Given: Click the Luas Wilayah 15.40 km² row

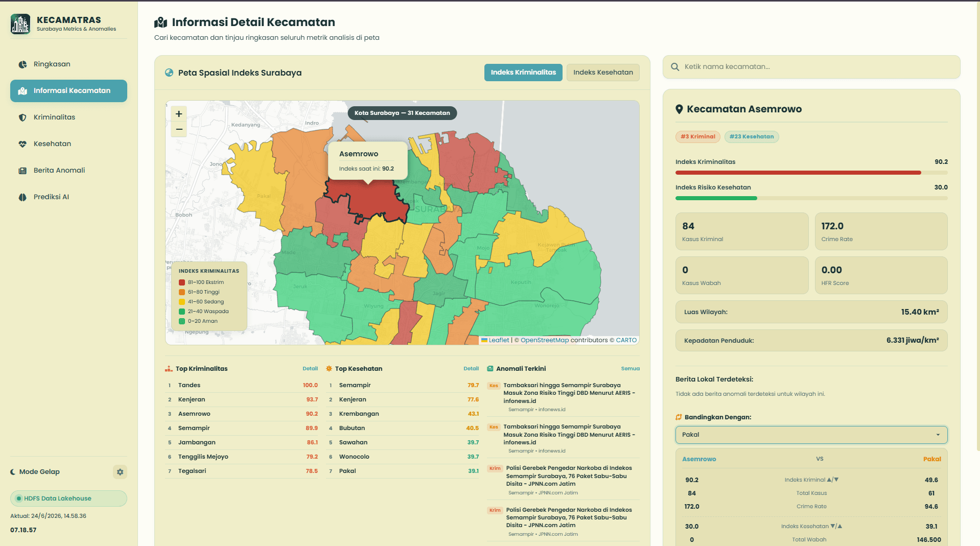Looking at the screenshot, I should click(x=811, y=312).
